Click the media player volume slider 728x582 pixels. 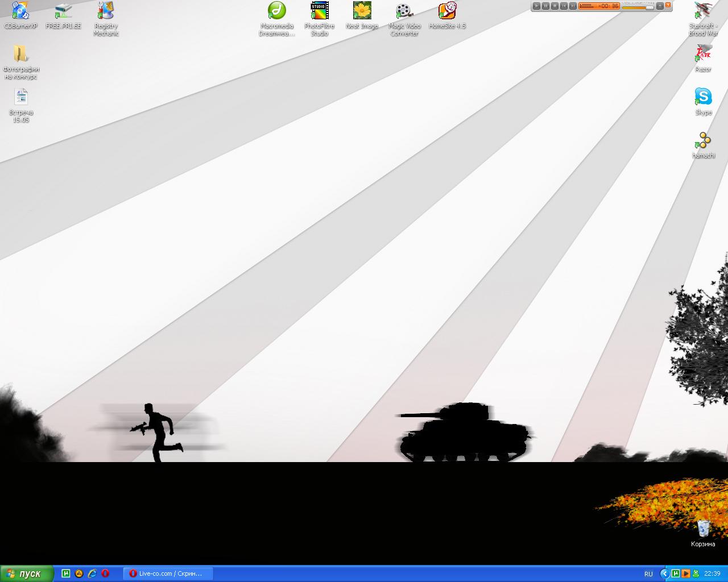click(638, 7)
